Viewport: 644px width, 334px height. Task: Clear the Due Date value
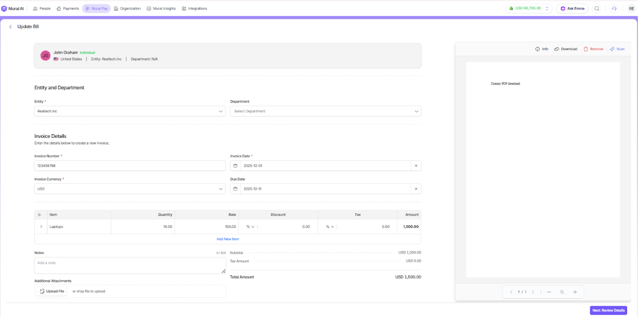tap(416, 189)
